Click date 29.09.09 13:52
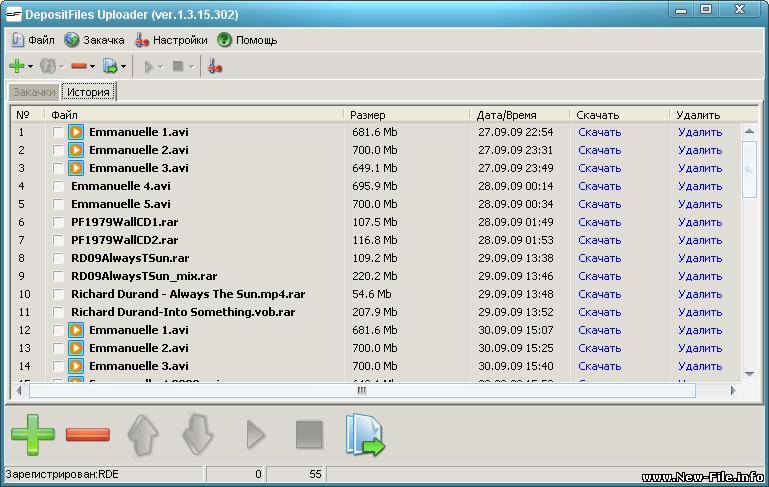 515,312
